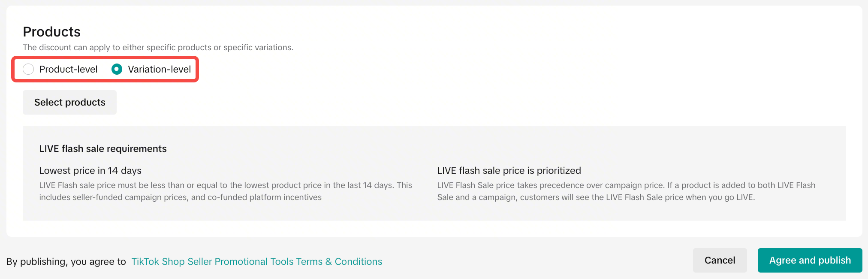Screen dimensions: 868x279
Task: Select the Product-level radio button
Action: (28, 69)
